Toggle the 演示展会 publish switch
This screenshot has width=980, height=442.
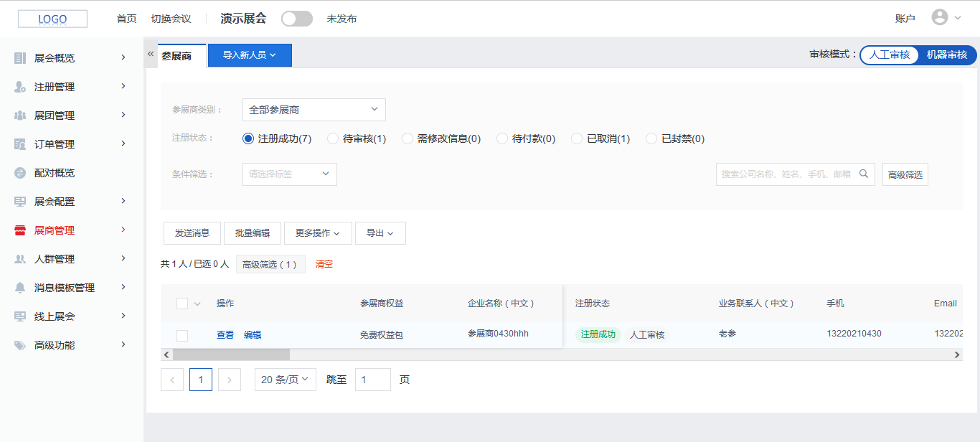click(297, 19)
